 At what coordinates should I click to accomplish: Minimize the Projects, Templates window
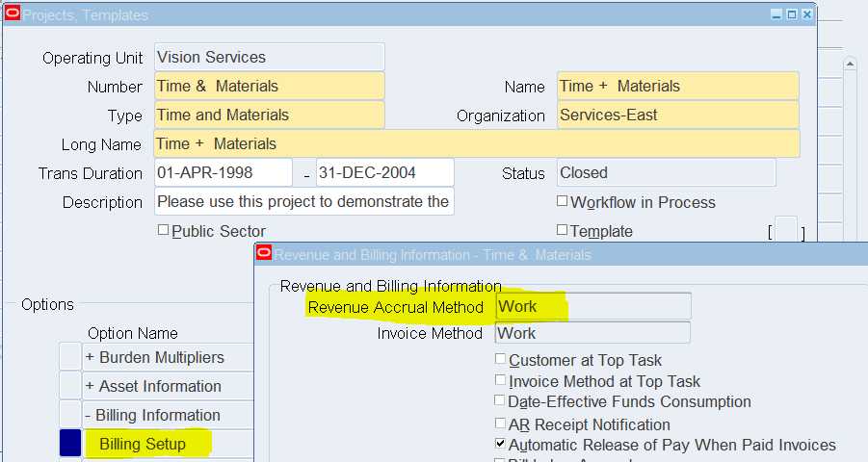776,14
